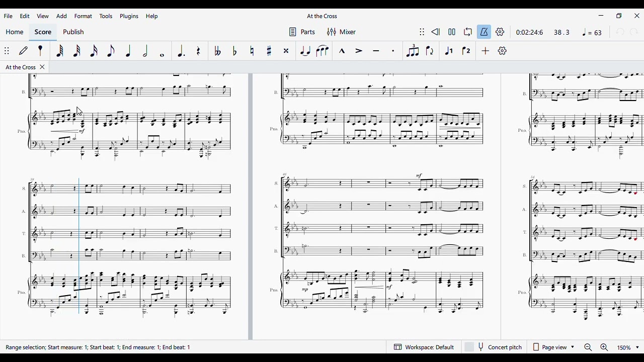
Task: Redo the last action
Action: [x=634, y=32]
